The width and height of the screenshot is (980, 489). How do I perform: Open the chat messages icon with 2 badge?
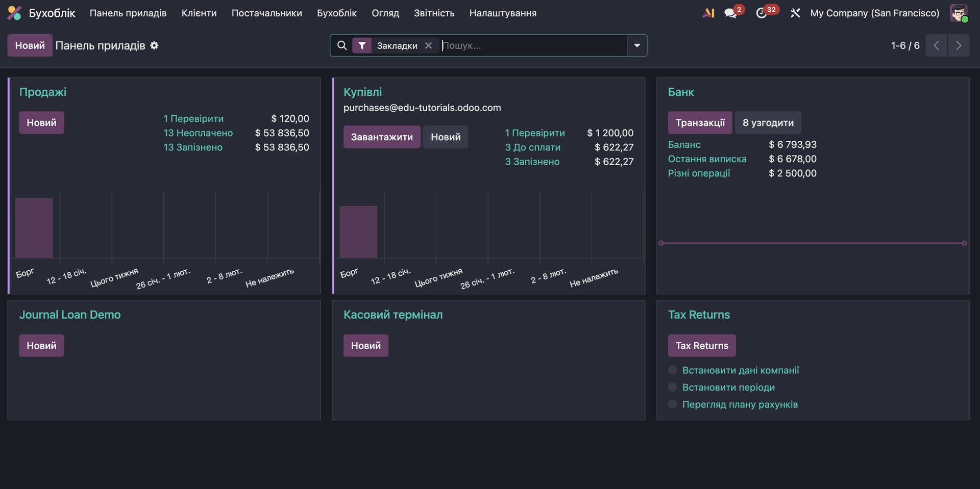pos(730,13)
